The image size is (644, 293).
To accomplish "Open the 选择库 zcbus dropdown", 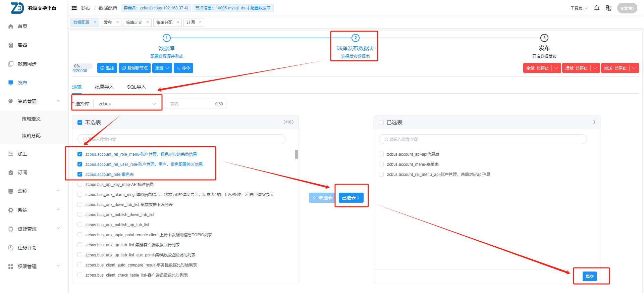I will pyautogui.click(x=126, y=104).
